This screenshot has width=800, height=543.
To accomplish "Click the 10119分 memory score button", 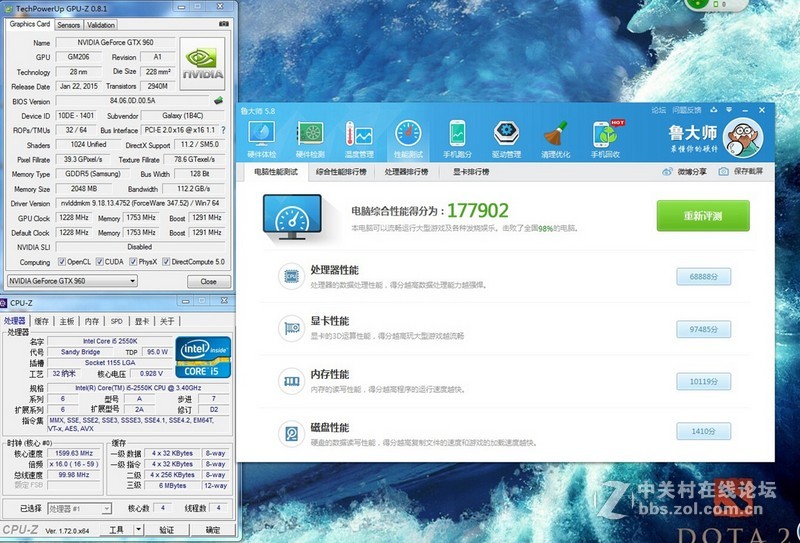I will point(704,381).
